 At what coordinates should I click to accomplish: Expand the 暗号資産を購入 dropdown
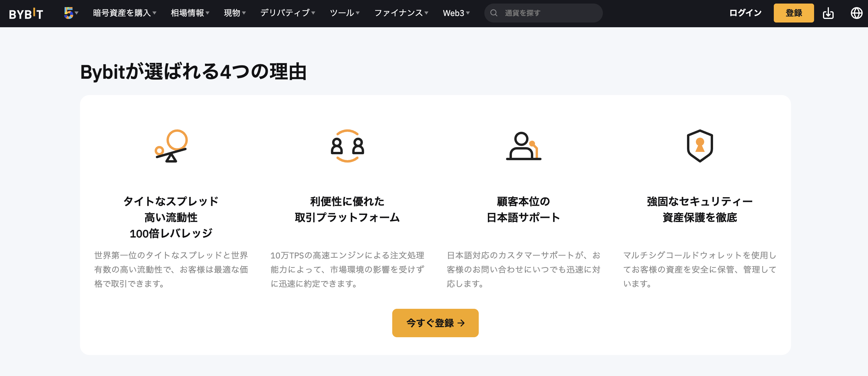(124, 13)
